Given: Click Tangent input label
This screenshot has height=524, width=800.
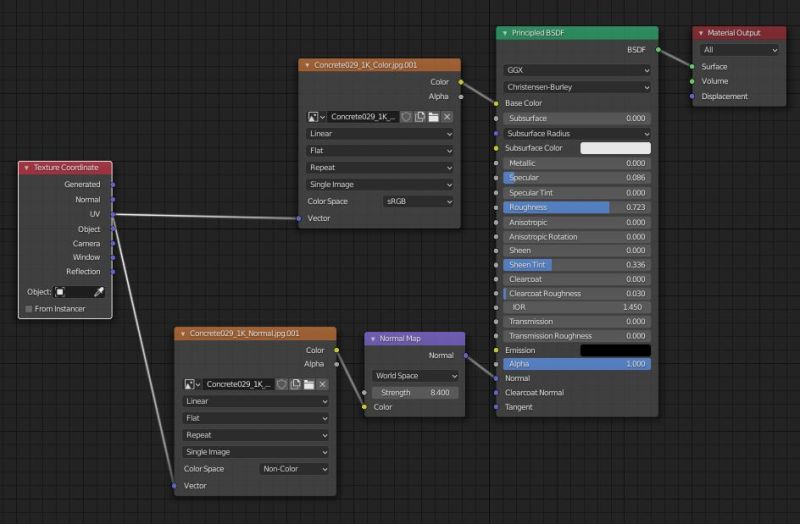Looking at the screenshot, I should coord(518,407).
